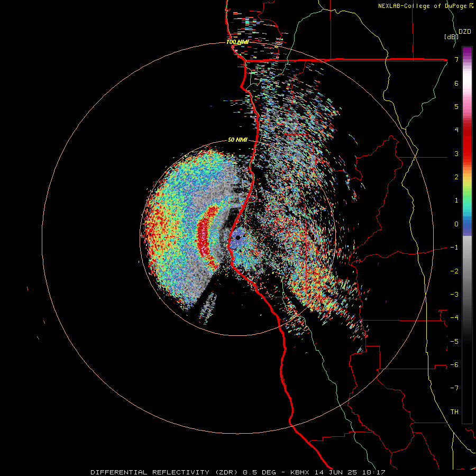
Task: Click the -2 value on dB scale
Action: (454, 271)
